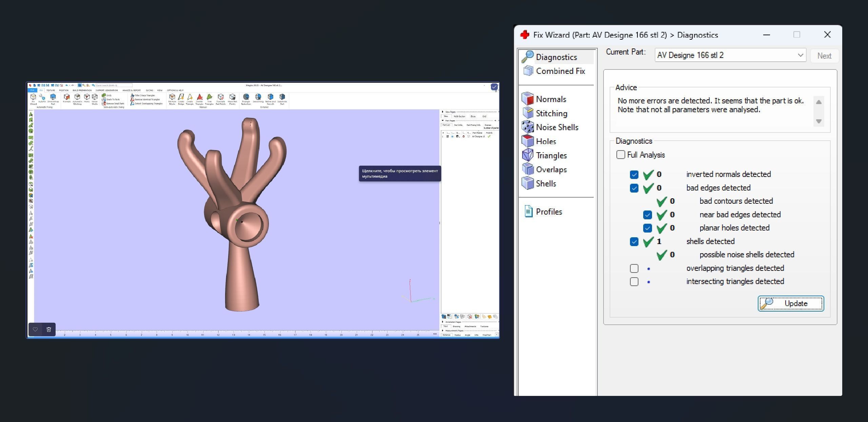
Task: Click the Update button
Action: 791,303
